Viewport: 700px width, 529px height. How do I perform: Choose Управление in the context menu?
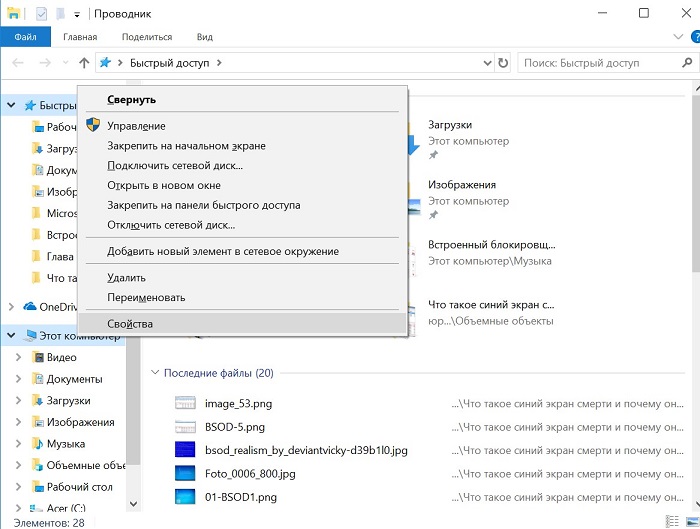tap(242, 126)
